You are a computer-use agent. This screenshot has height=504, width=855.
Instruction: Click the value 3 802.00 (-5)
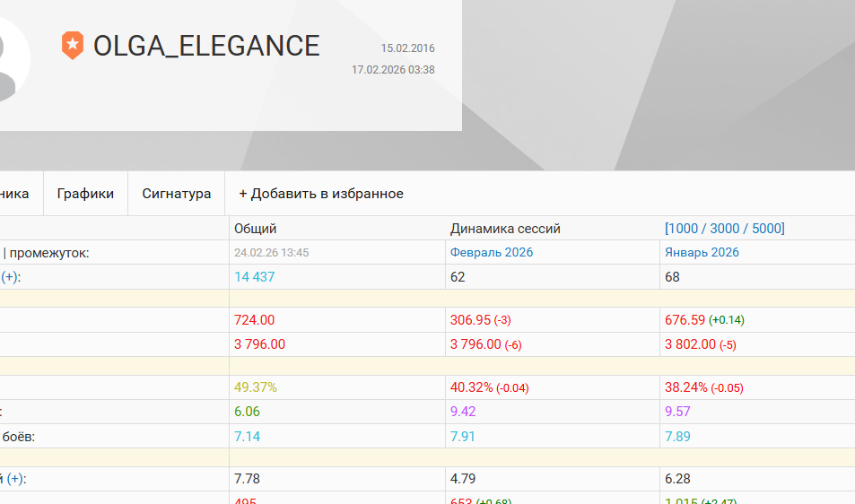point(701,344)
